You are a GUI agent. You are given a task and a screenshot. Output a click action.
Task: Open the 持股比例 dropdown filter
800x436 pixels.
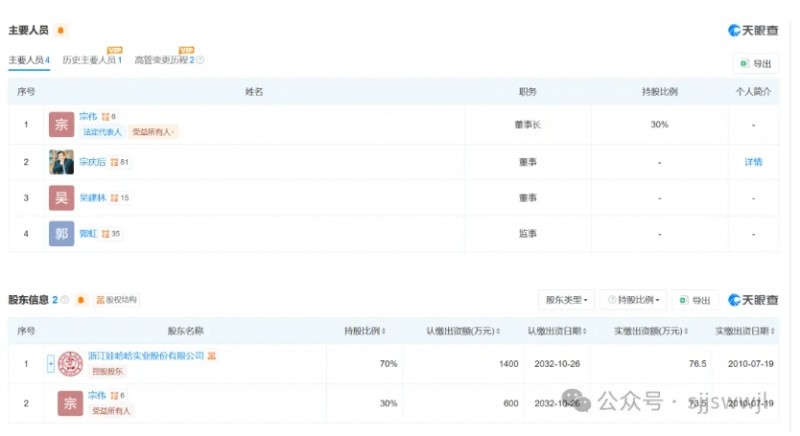(633, 300)
